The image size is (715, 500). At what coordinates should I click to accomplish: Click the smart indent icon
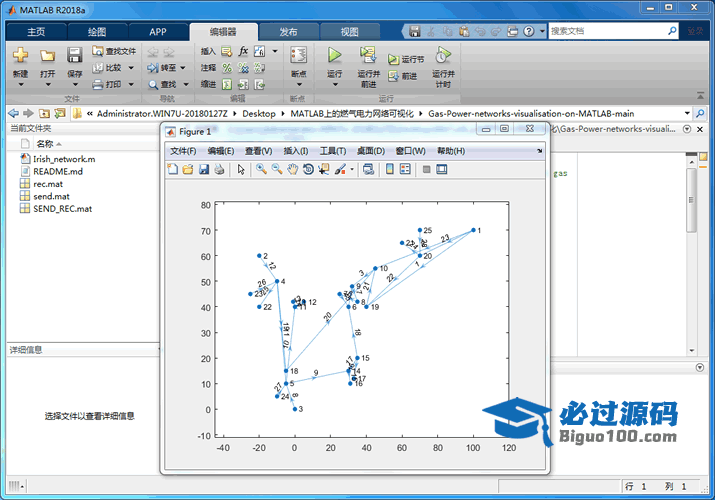coord(227,84)
